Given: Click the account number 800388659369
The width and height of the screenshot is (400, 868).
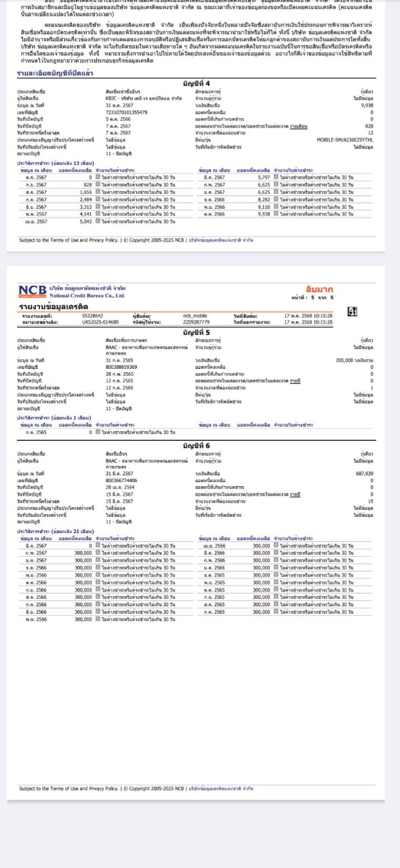Looking at the screenshot, I should tap(121, 366).
